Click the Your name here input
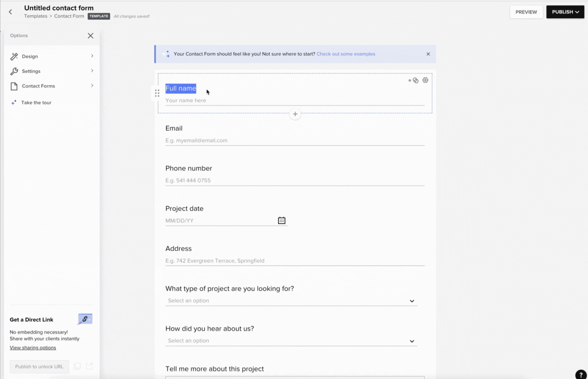The image size is (588, 379). click(295, 101)
